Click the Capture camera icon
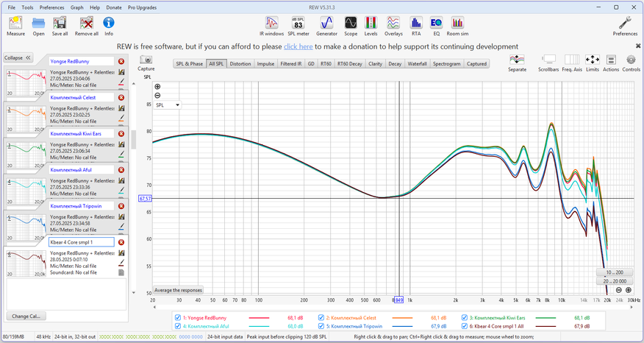This screenshot has width=644, height=343. [146, 60]
